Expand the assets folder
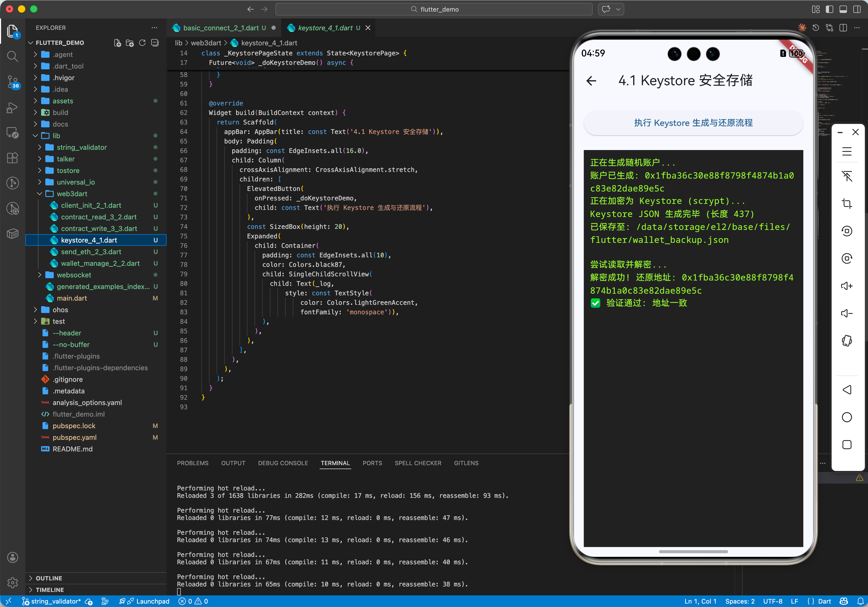This screenshot has height=607, width=868. tap(63, 101)
